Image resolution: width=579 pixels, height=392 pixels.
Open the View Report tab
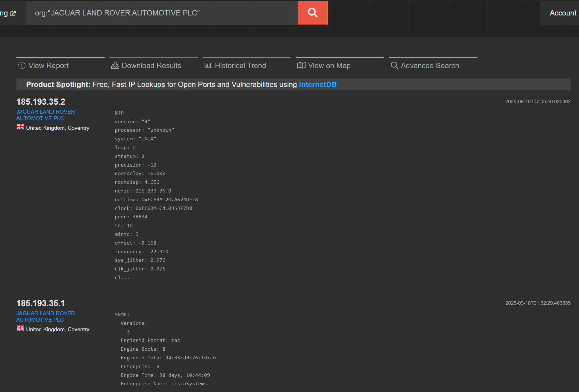[48, 66]
